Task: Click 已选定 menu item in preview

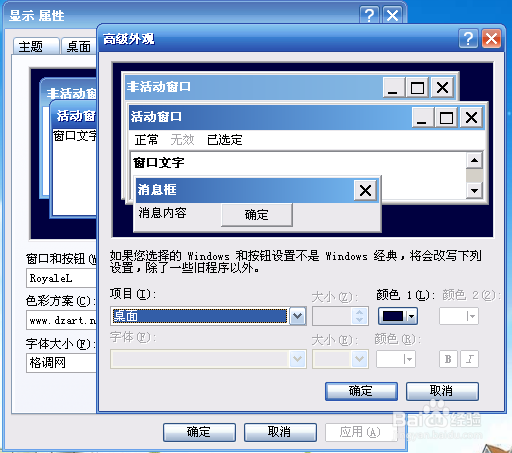Action: [225, 140]
